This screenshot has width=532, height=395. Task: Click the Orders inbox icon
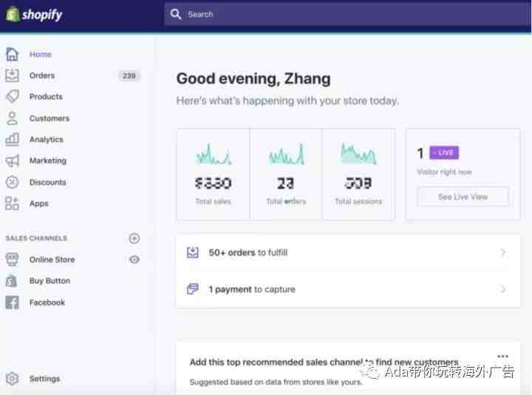13,75
